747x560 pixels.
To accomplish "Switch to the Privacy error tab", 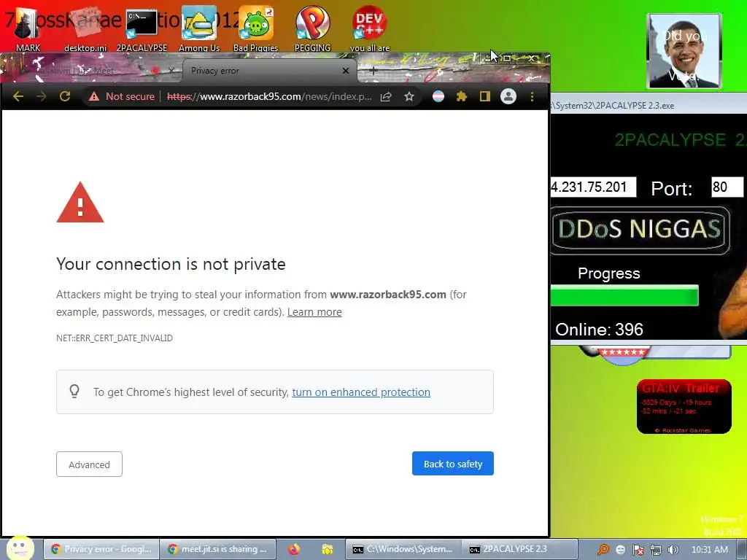I will click(x=270, y=71).
